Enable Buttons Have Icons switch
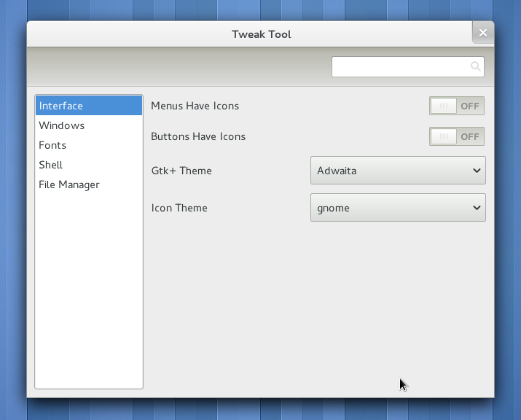Screen dimensions: 521x420 pyautogui.click(x=457, y=136)
